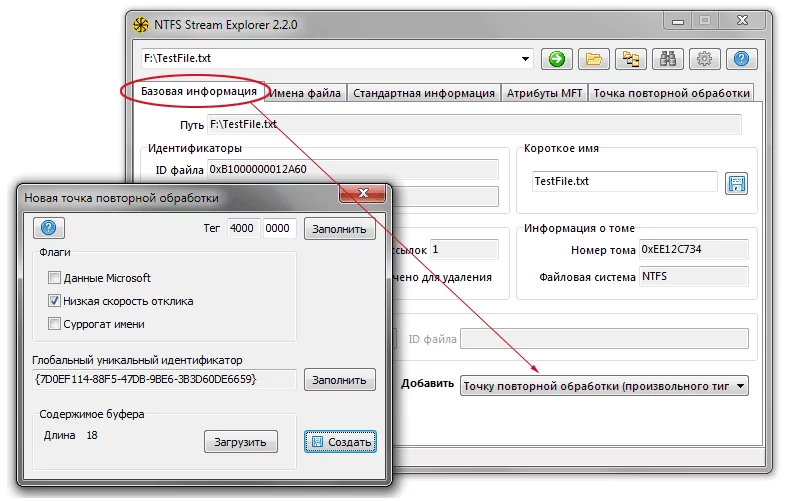
Task: Click the folder tree toolbar icon
Action: coord(631,59)
